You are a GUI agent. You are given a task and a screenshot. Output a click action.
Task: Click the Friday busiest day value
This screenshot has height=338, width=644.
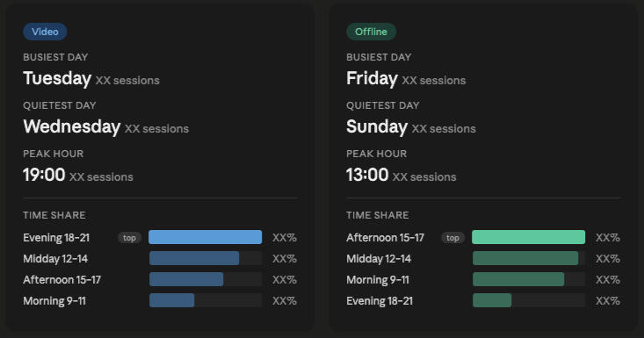(x=372, y=78)
